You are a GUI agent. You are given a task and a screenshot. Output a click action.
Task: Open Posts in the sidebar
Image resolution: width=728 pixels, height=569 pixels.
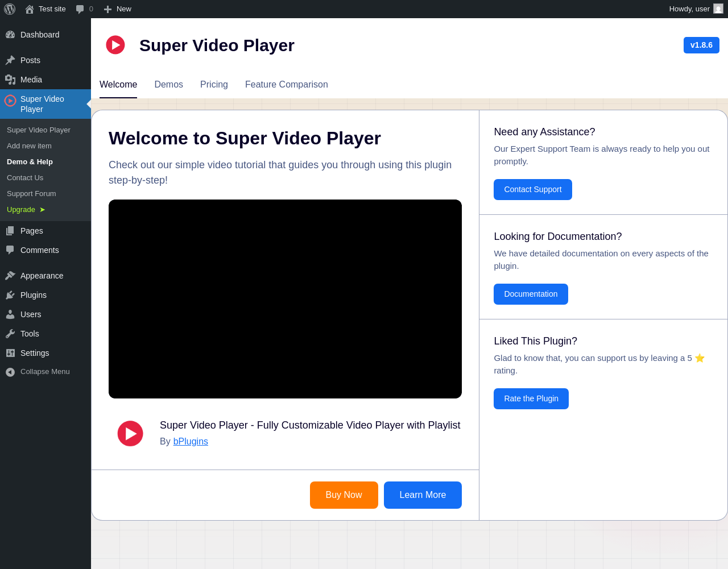coord(30,60)
